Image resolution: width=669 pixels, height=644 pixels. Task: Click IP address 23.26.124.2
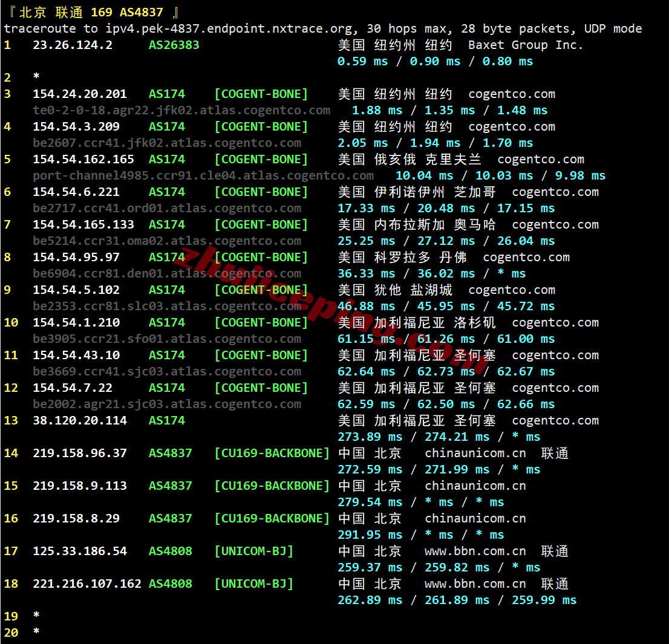(73, 45)
